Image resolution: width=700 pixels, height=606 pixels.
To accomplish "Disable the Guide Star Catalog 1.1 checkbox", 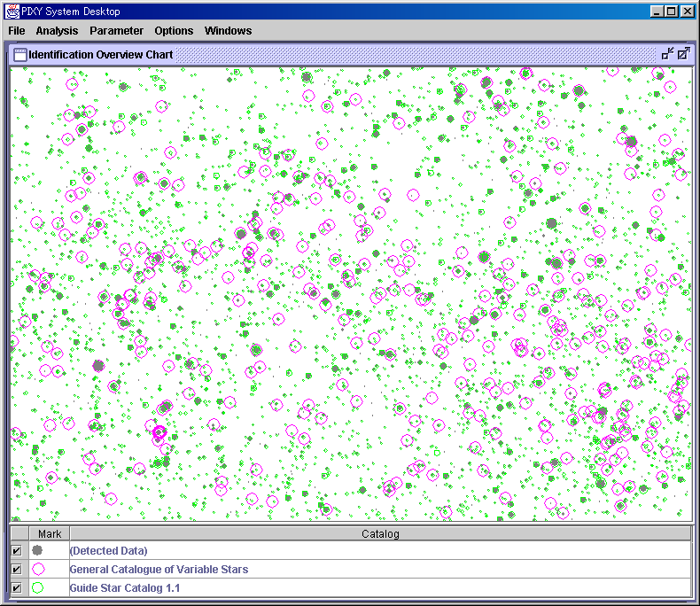I will click(x=16, y=587).
